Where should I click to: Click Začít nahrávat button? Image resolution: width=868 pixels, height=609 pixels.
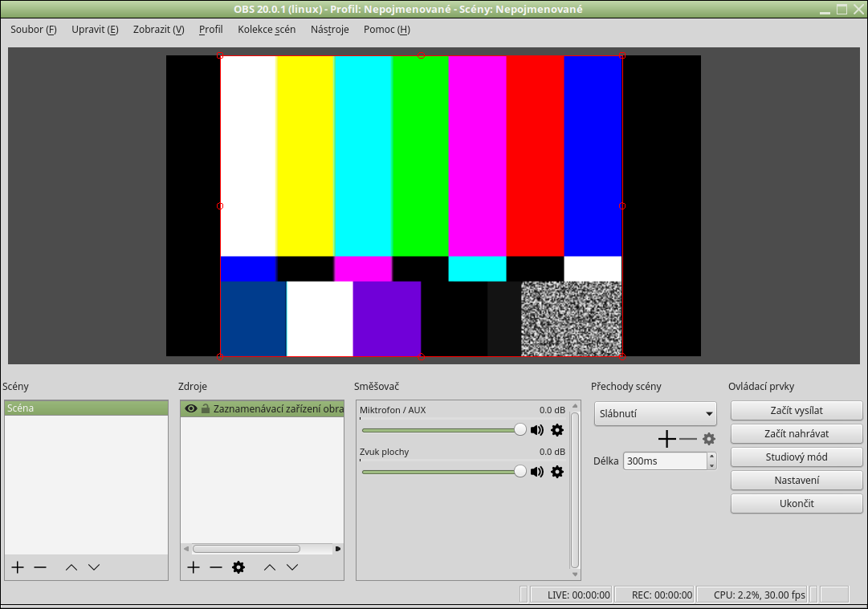pos(797,433)
